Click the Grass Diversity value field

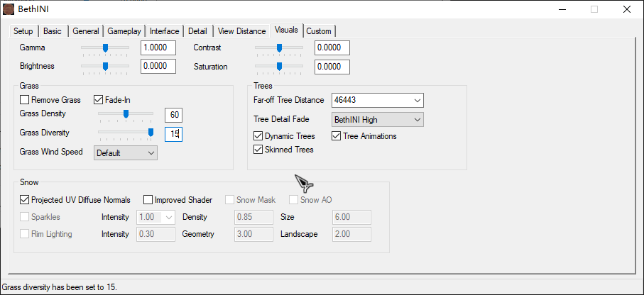coord(174,134)
